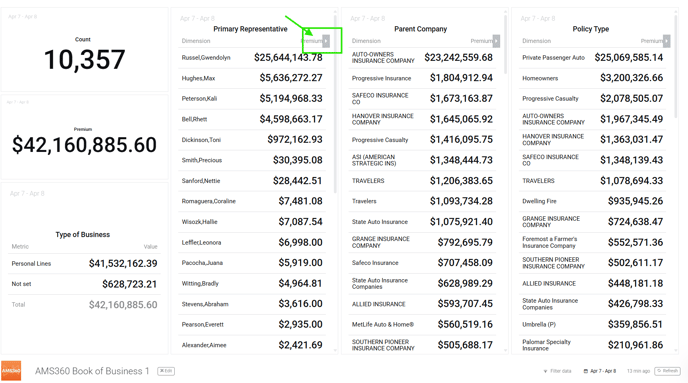Click the Parent Company widget scrollbar
This screenshot has width=688, height=383.
click(505, 44)
